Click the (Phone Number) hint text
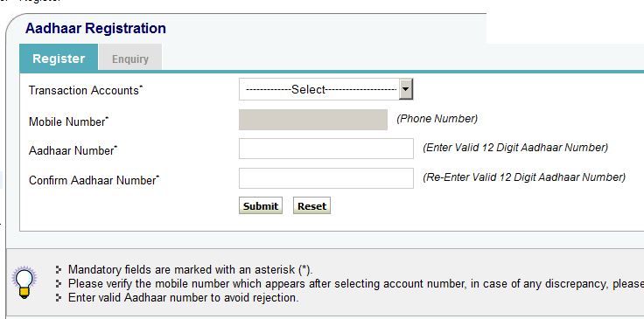 pyautogui.click(x=437, y=119)
